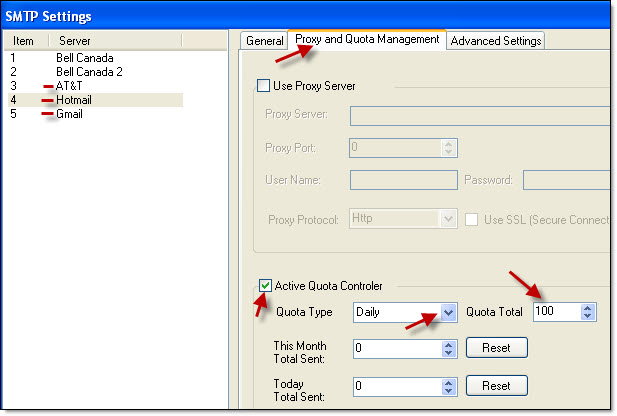Select Proxy and Quota Management tab

pyautogui.click(x=367, y=40)
